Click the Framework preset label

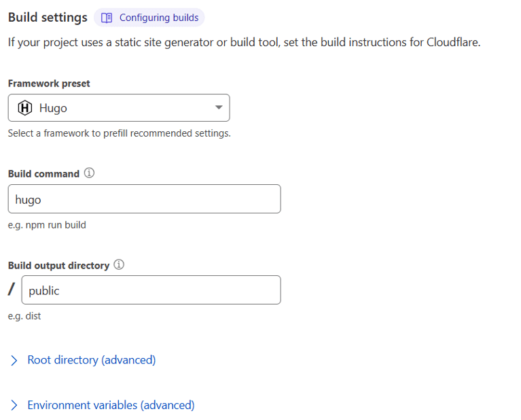coord(49,84)
